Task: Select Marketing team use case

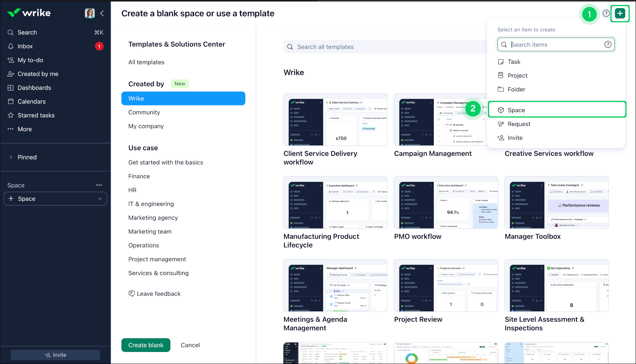Action: tap(150, 231)
